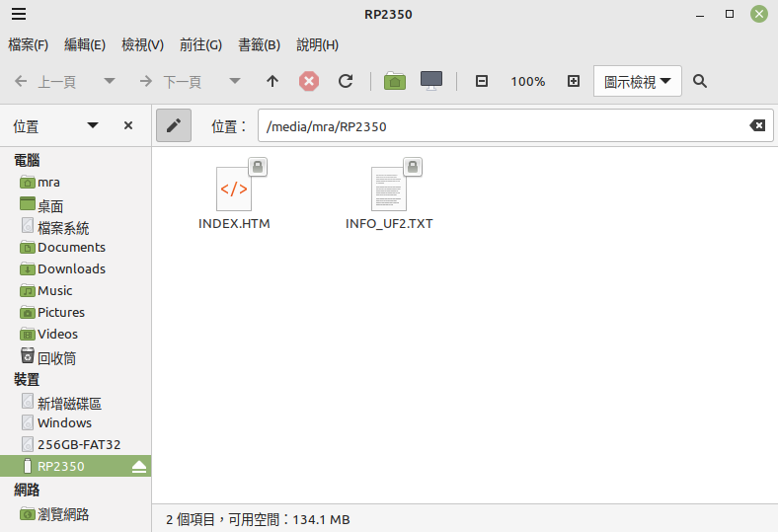Viewport: 778px width, 532px height.
Task: Expand the 位置 sidebar mode dropdown
Action: 93,125
